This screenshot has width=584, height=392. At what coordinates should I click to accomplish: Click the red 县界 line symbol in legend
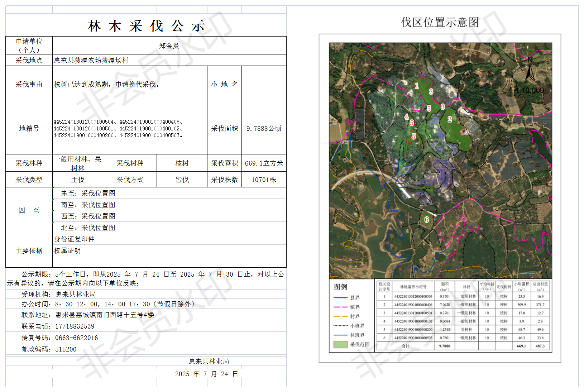pyautogui.click(x=340, y=298)
